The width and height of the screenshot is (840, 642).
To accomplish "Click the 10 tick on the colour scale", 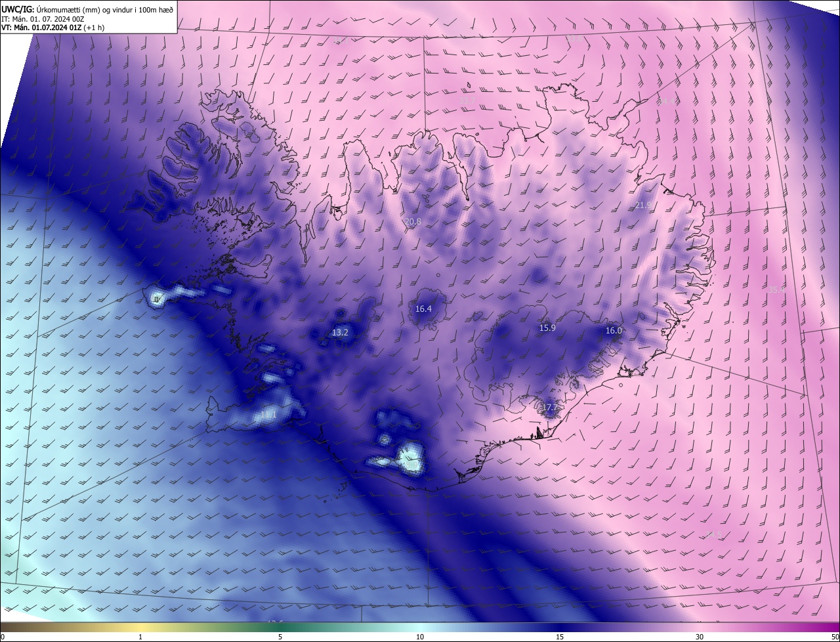I will pyautogui.click(x=420, y=637).
